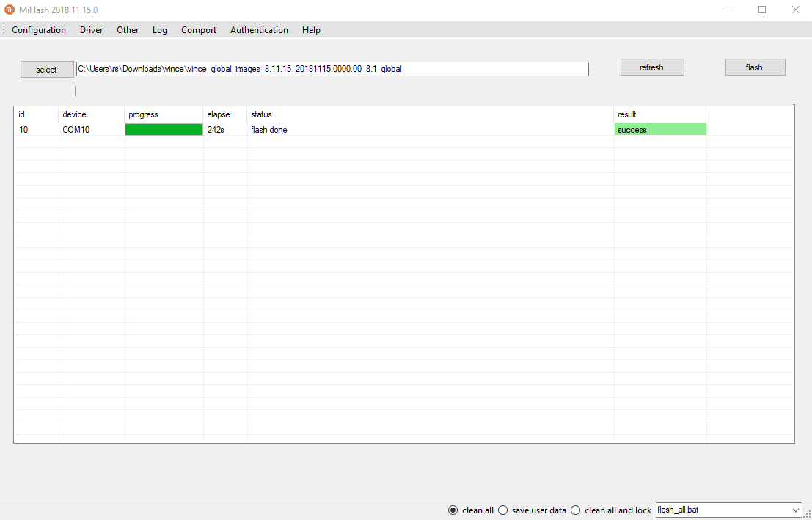Select the clean all radio option
812x520 pixels.
click(470, 510)
